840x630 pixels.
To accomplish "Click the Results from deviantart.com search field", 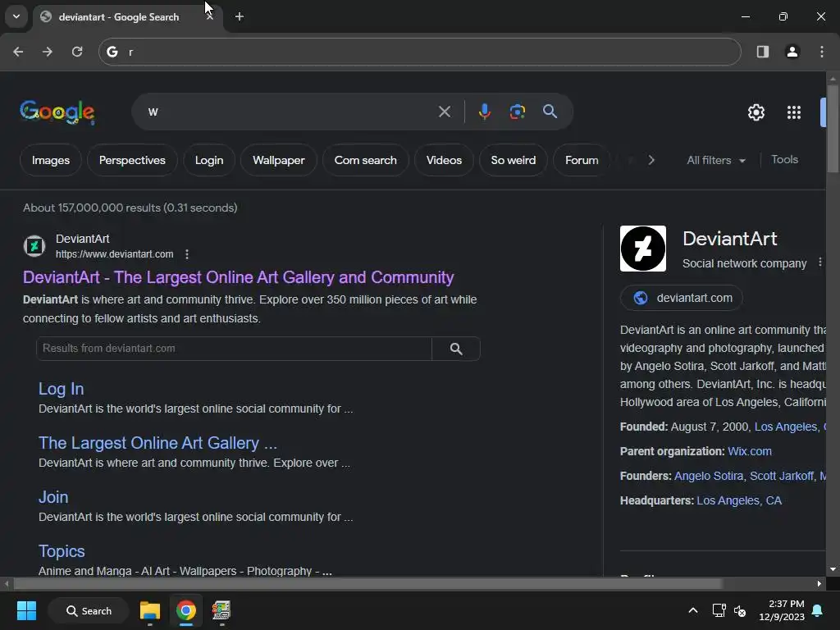I will pos(234,349).
